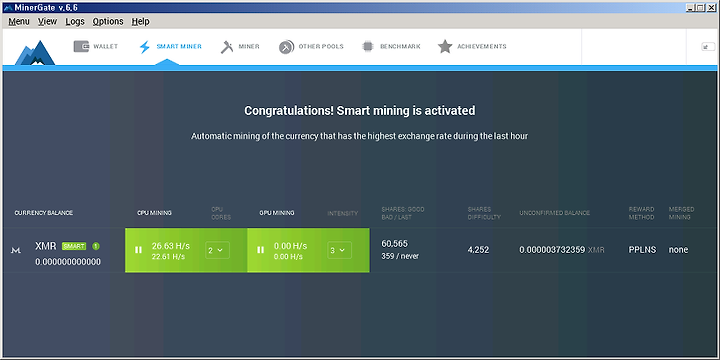Click the GPU Mining column header
This screenshot has width=720, height=360.
coord(277,213)
